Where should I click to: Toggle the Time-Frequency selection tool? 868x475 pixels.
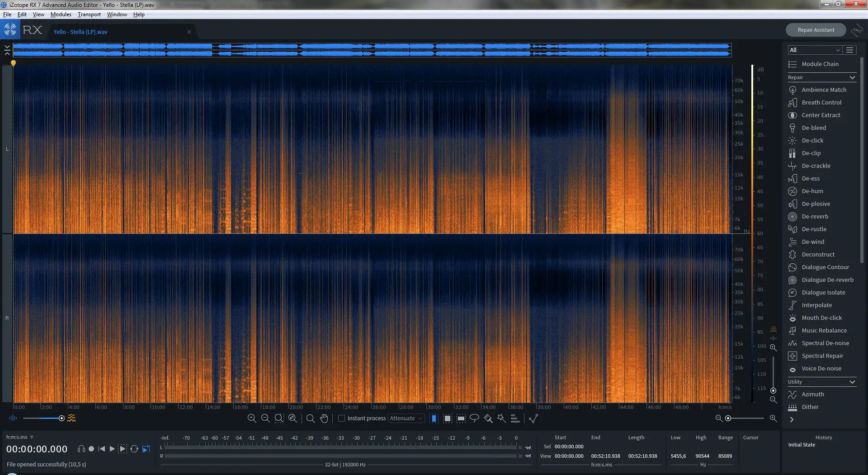pyautogui.click(x=448, y=418)
